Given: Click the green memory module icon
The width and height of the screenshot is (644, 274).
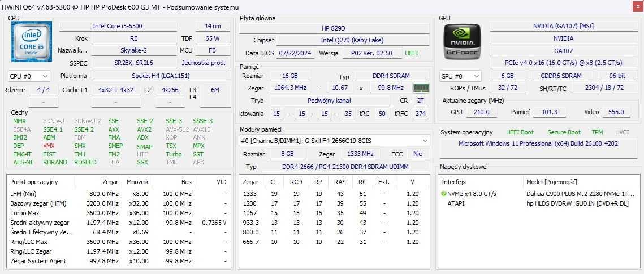Looking at the screenshot, I should pyautogui.click(x=421, y=88).
